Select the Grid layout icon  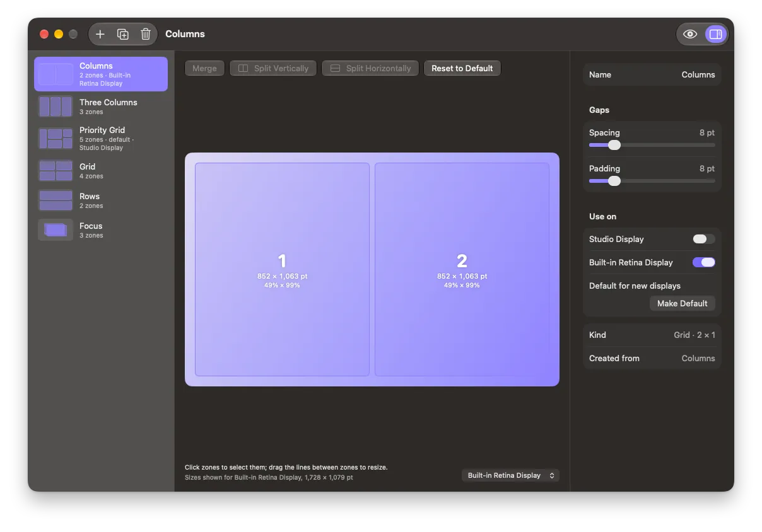click(56, 171)
